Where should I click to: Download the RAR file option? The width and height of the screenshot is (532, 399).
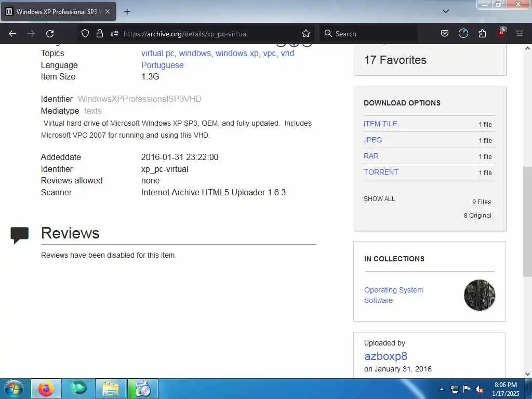tap(371, 156)
